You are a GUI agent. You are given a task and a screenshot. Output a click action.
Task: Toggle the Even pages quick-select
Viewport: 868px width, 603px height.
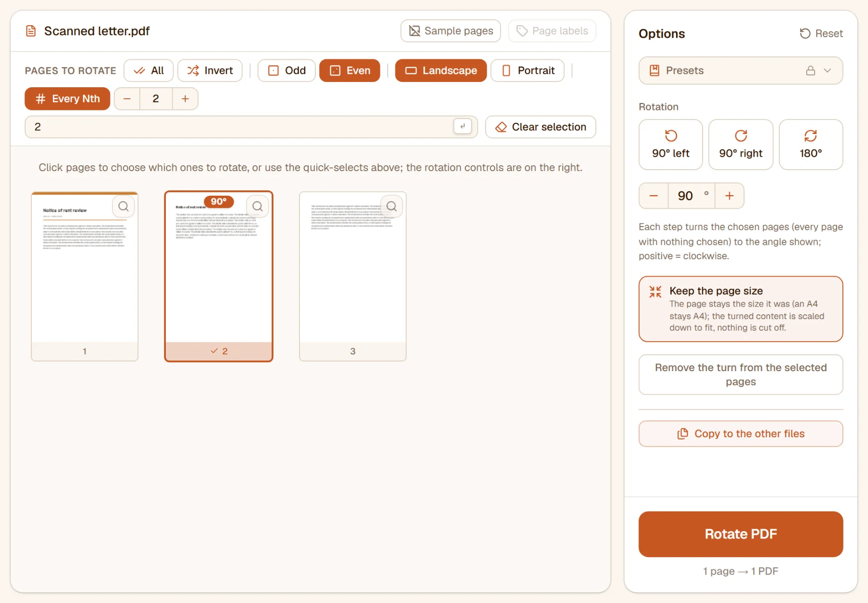pyautogui.click(x=350, y=70)
